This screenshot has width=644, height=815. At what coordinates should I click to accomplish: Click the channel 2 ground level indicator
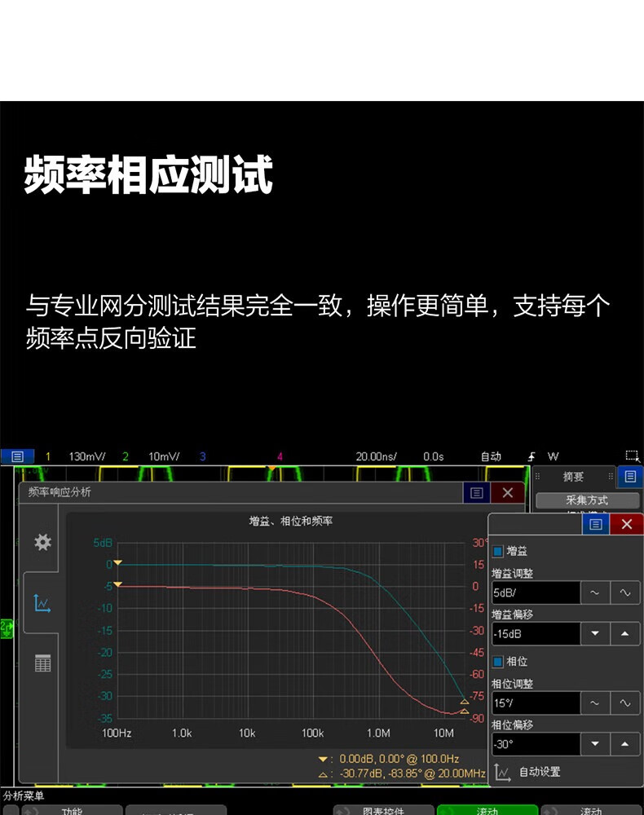point(7,628)
